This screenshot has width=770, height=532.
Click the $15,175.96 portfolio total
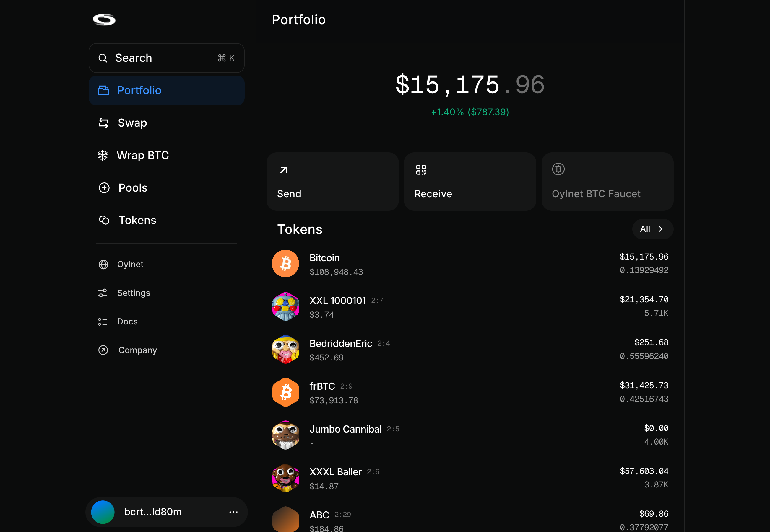(x=470, y=85)
